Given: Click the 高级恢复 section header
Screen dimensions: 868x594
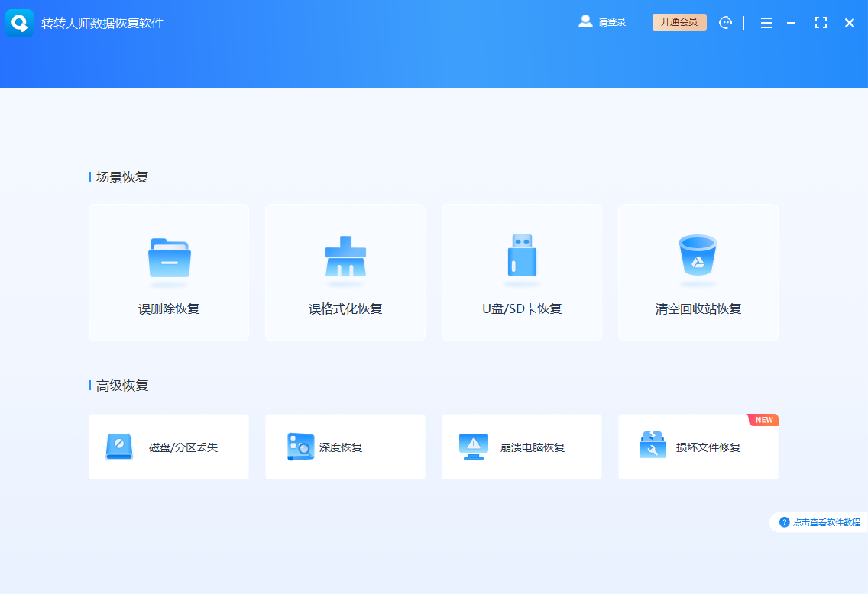Looking at the screenshot, I should click(121, 385).
